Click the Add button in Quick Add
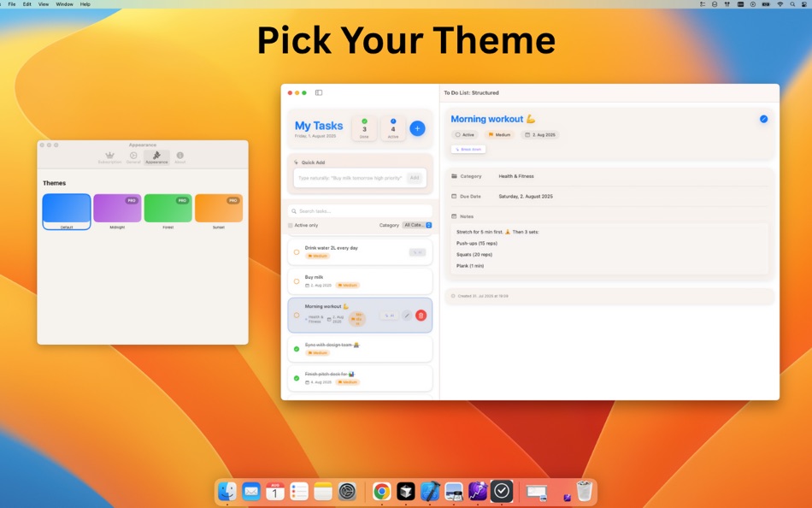Screen dimensions: 812x508 coord(415,178)
